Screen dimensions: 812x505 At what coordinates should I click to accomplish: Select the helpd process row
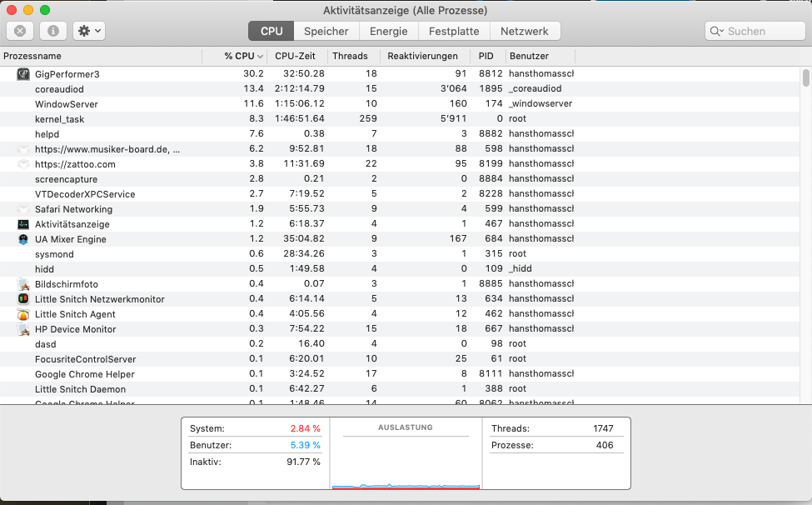[x=400, y=134]
